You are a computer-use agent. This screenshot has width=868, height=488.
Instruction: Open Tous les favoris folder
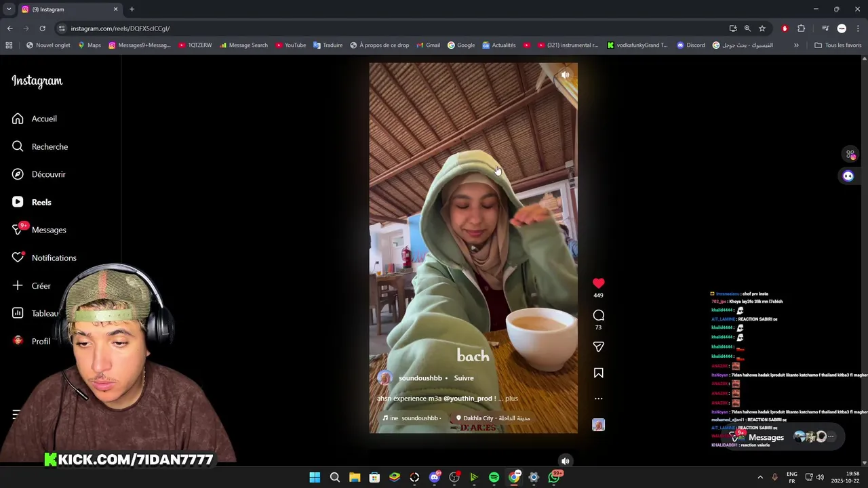coord(837,45)
